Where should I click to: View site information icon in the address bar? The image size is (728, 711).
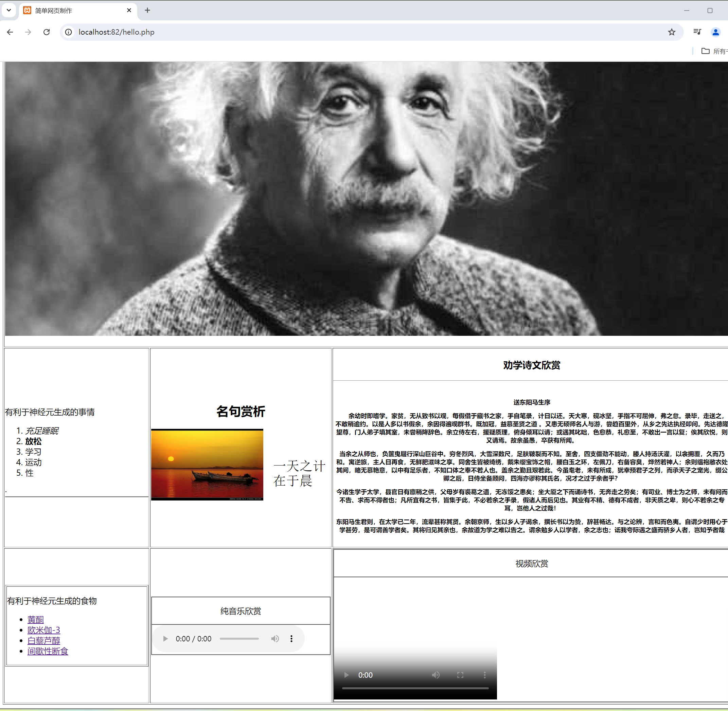point(69,32)
